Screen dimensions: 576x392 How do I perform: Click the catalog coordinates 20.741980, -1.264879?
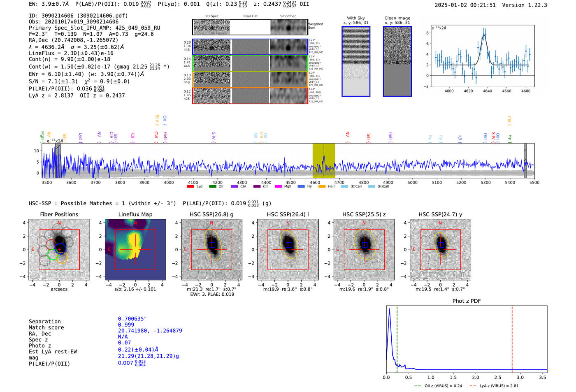tap(150, 331)
